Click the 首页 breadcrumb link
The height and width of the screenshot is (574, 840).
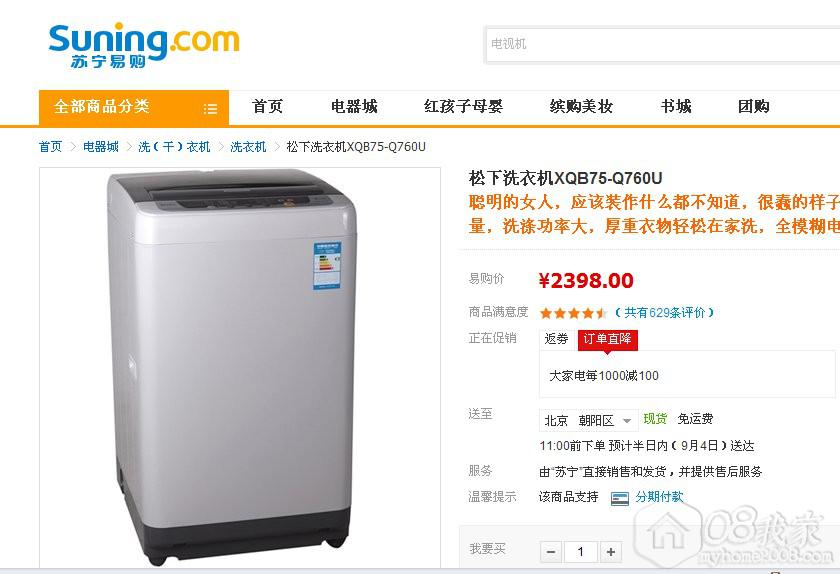50,147
